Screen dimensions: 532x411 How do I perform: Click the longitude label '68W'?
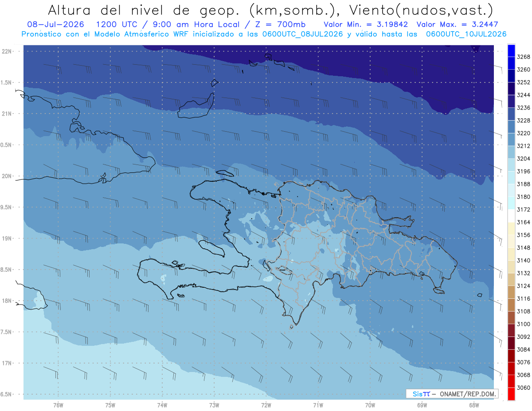tap(474, 406)
